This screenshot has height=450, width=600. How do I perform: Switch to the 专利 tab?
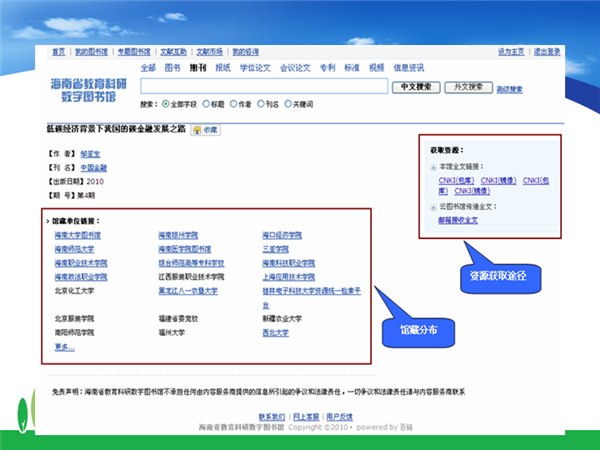click(328, 68)
